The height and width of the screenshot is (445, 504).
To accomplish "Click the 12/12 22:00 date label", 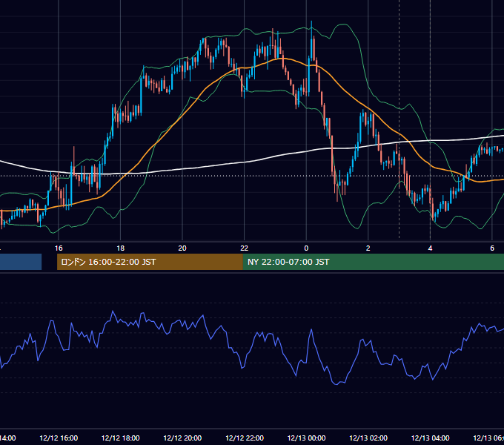I will (245, 438).
